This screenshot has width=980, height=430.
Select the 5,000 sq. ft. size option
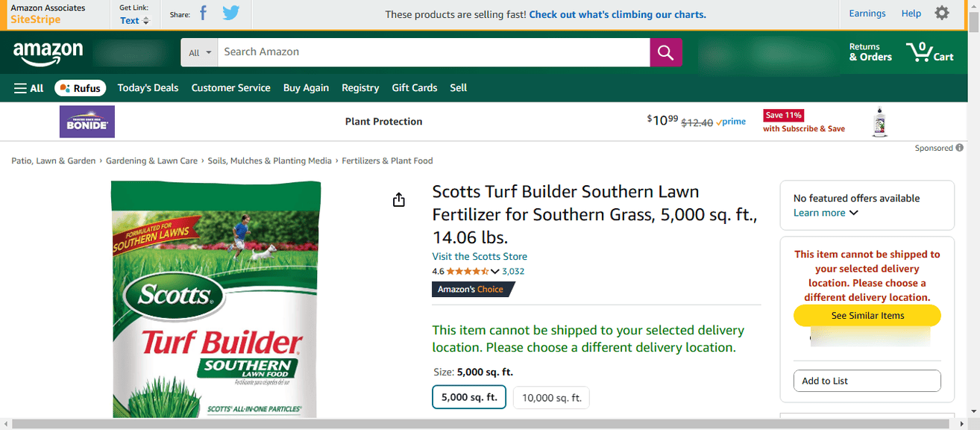tap(469, 397)
